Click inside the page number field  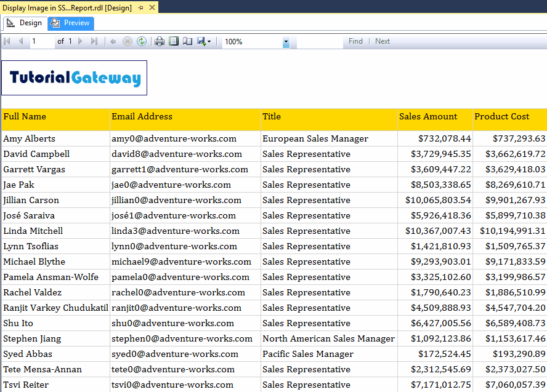(40, 41)
